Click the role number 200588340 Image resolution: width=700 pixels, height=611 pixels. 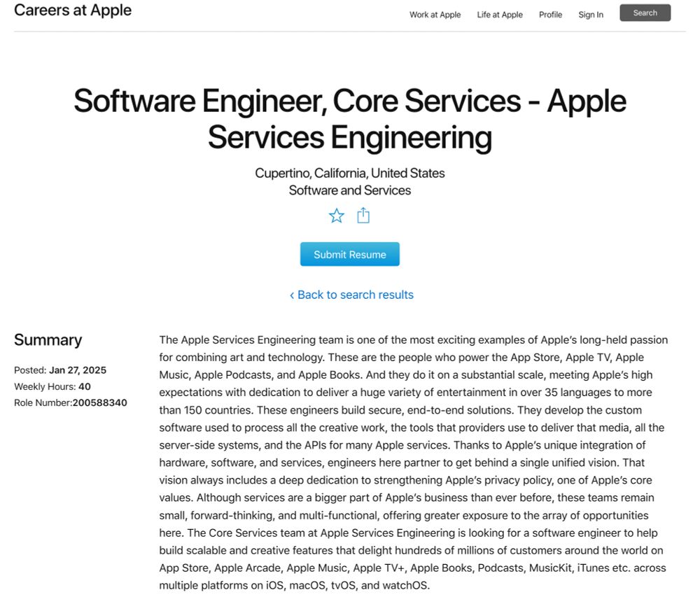pos(99,402)
